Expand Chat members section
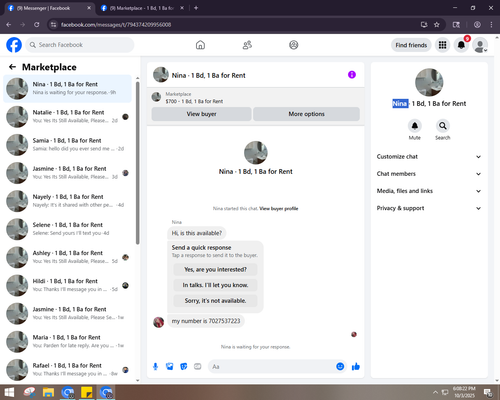This screenshot has height=400, width=500. tap(429, 174)
